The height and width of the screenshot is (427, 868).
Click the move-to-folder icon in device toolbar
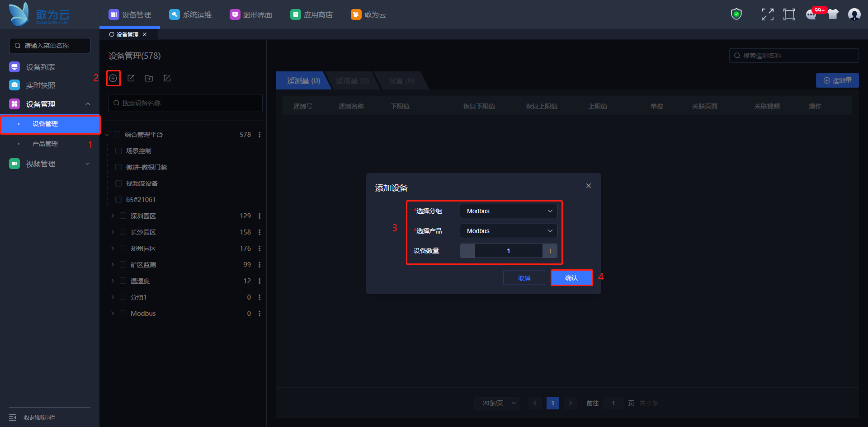click(x=149, y=78)
